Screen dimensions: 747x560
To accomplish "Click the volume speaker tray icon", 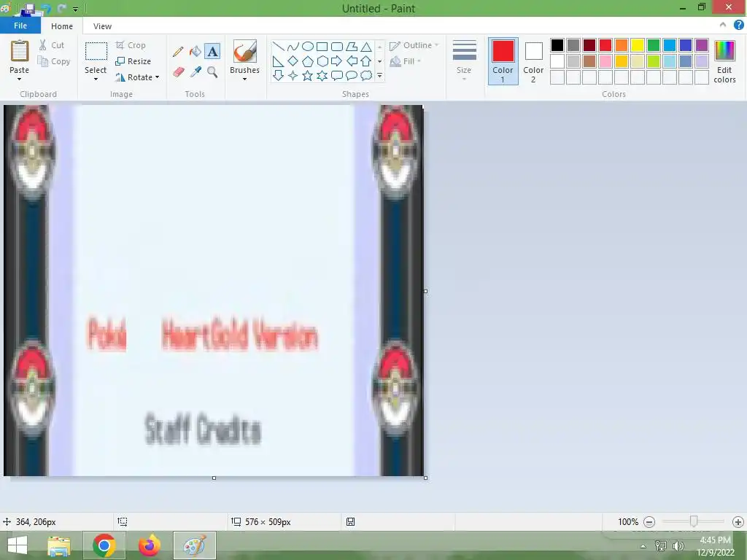I will point(678,546).
